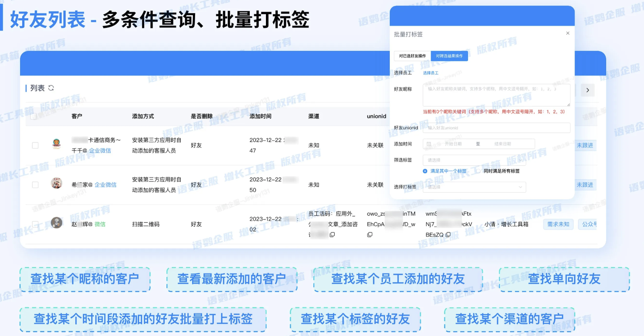Click the blue 选择员工 link

click(x=431, y=73)
